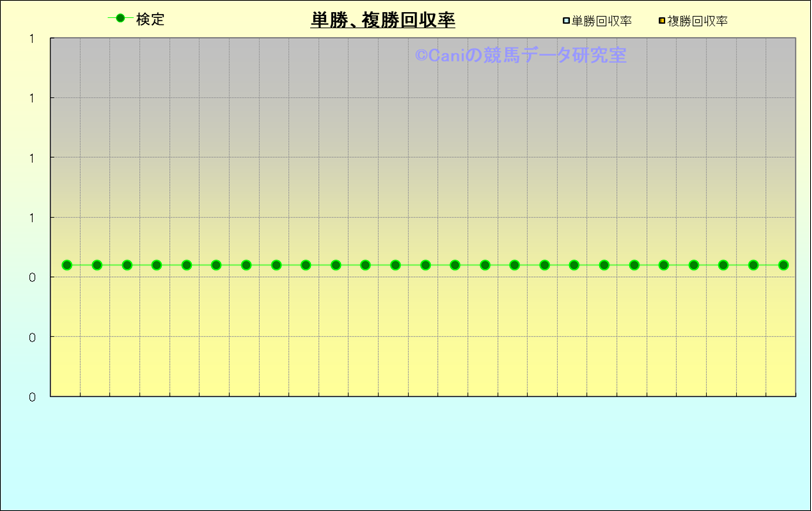This screenshot has width=812, height=511.
Task: Select the rightmost green data point
Action: point(783,265)
